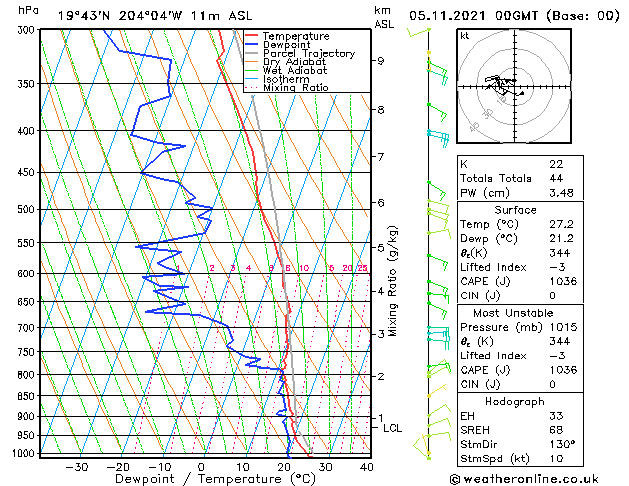Click the Hodograph section heading

(x=515, y=401)
